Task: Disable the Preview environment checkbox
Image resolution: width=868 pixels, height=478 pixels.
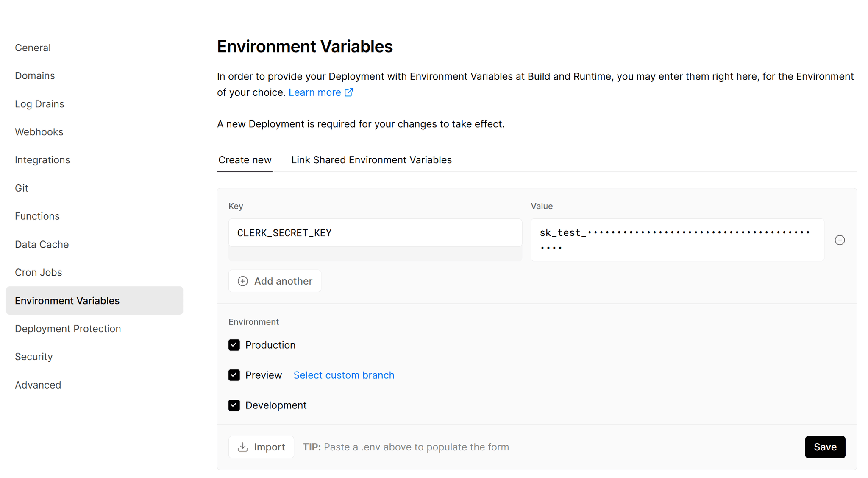Action: pos(234,375)
